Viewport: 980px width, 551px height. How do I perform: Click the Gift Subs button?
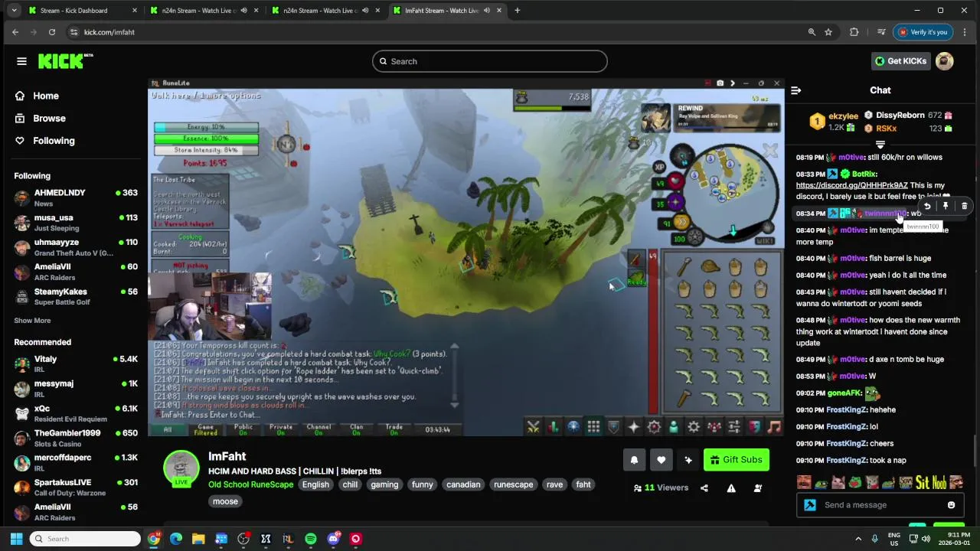(736, 460)
